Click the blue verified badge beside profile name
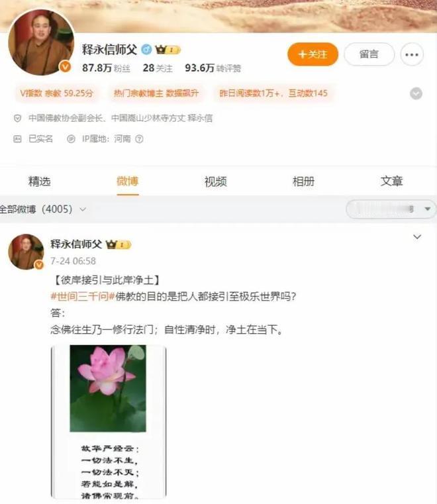 point(146,50)
